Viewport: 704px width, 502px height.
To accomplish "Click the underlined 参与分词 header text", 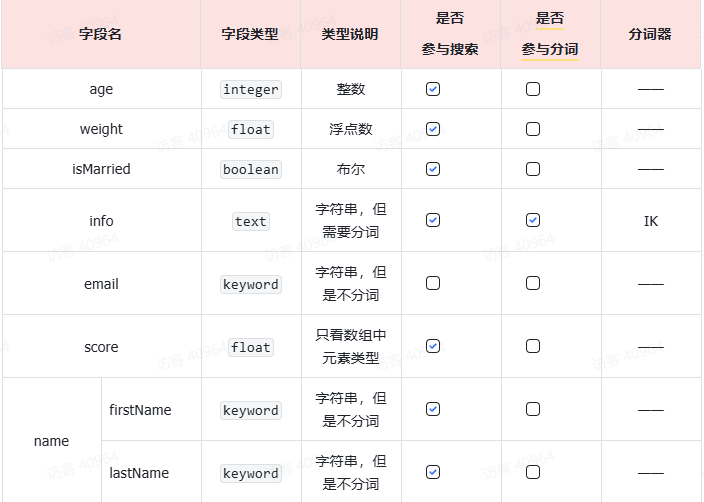I will (550, 49).
